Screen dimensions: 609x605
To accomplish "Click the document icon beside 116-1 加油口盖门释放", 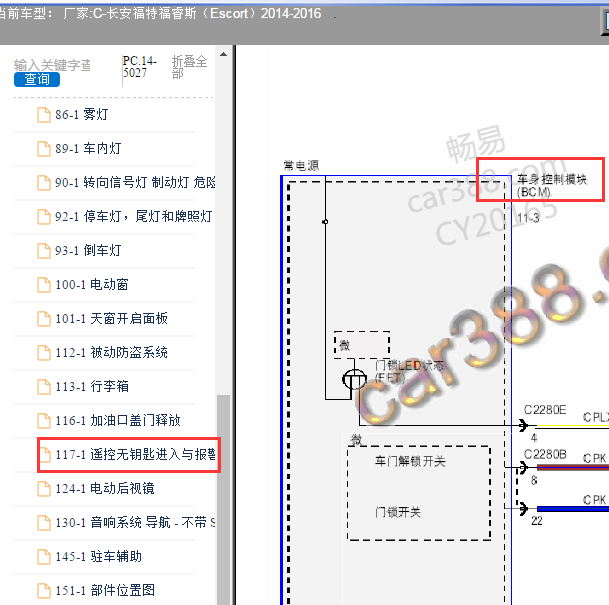I will click(44, 421).
